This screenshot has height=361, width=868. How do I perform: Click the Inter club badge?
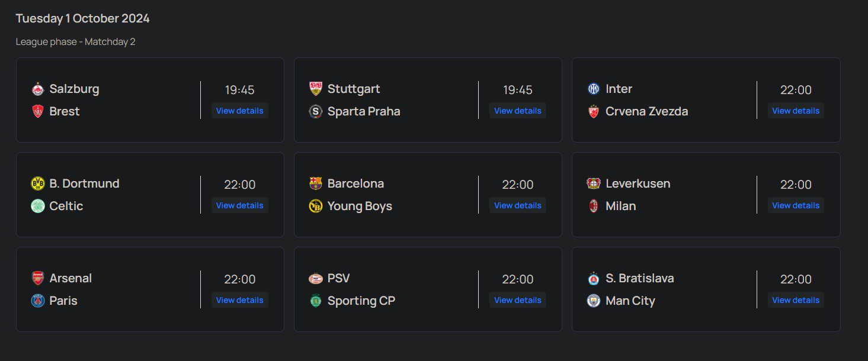(594, 89)
